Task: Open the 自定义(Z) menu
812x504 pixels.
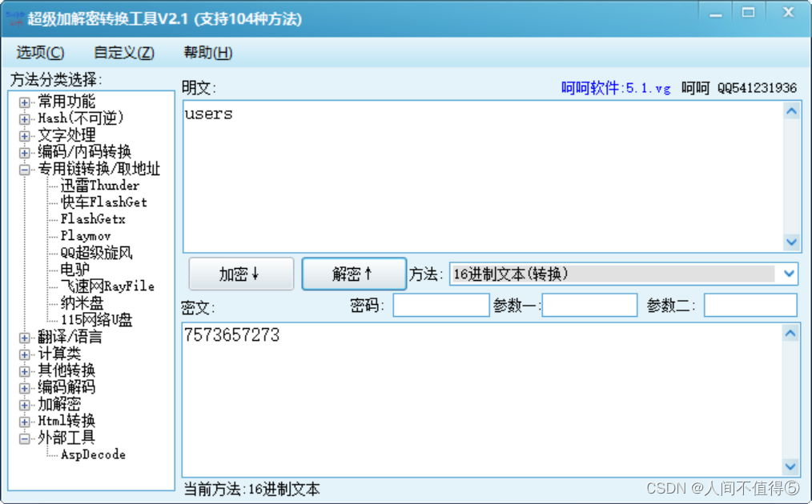Action: [x=124, y=52]
